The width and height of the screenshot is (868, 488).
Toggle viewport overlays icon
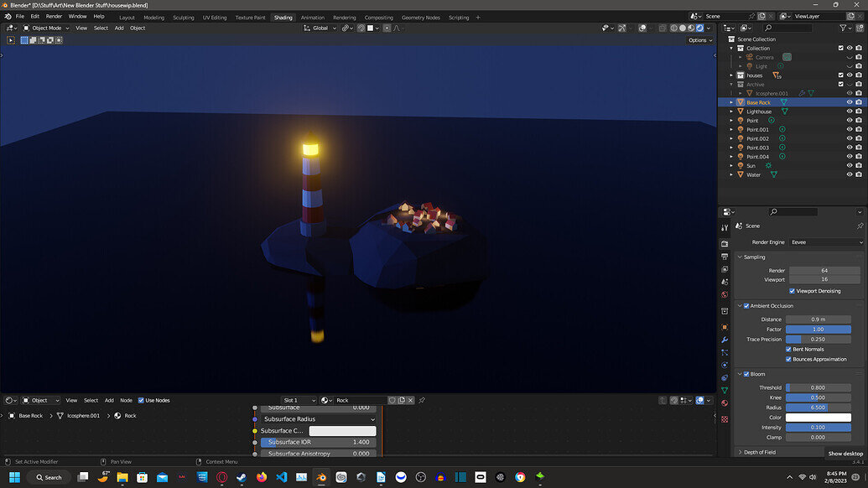pyautogui.click(x=642, y=28)
